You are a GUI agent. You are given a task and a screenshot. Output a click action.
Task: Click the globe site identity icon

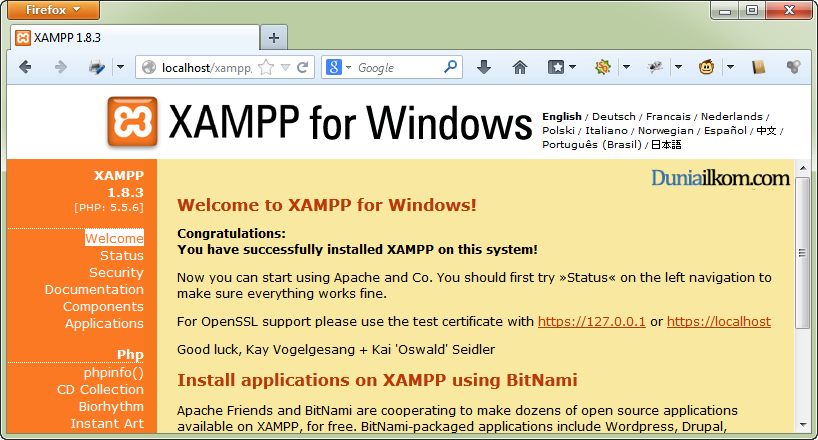[149, 67]
